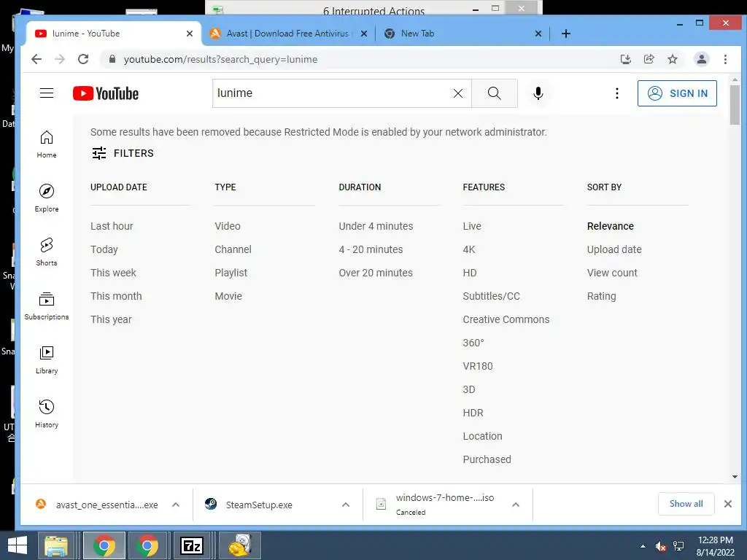
Task: Open File Explorer from the taskbar
Action: click(x=56, y=545)
